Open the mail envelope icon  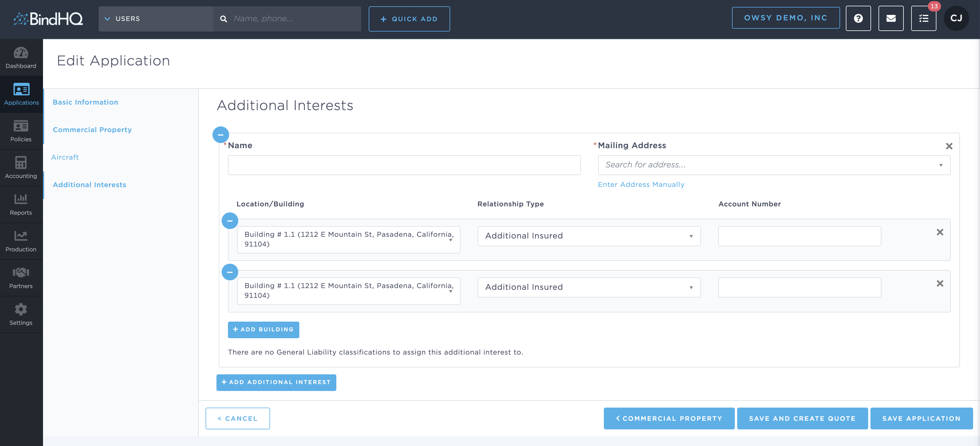point(891,19)
